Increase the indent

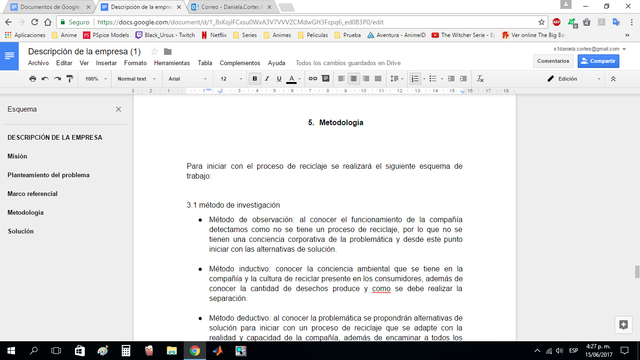coord(463,79)
